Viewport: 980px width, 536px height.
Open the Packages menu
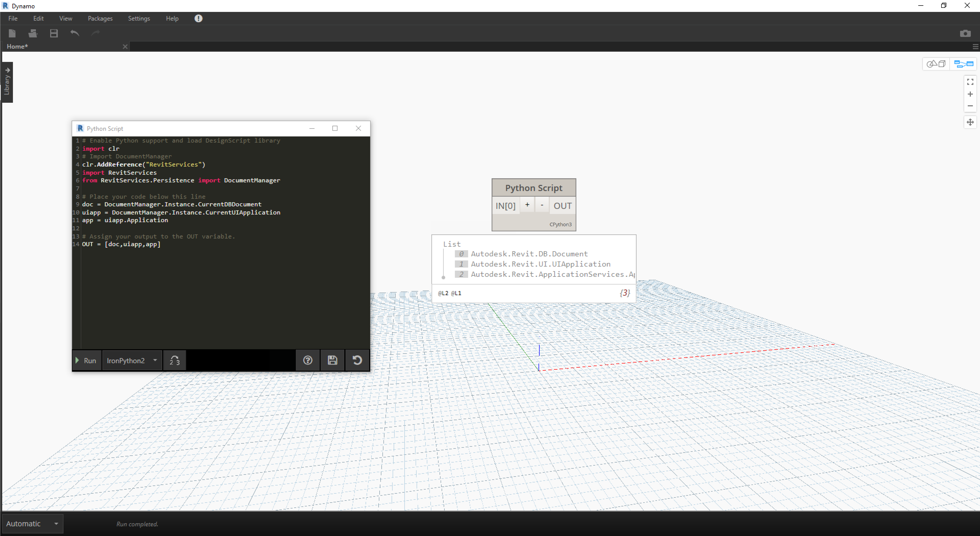tap(100, 18)
